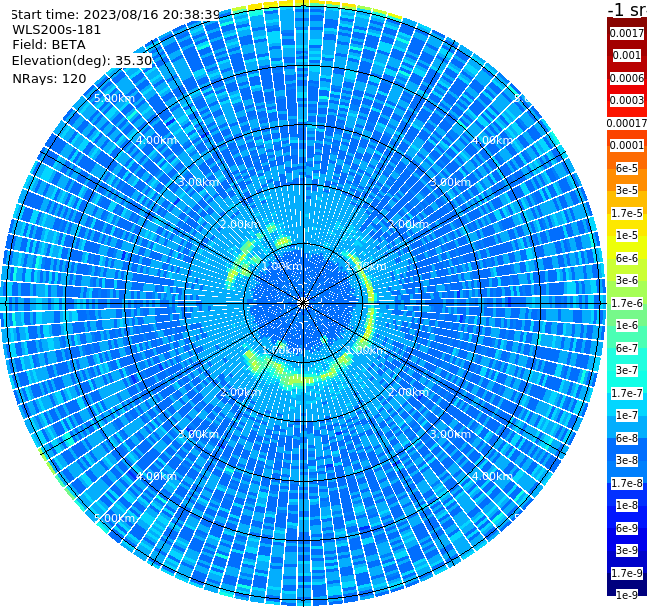Click the 0.00017 colorbar label
647x607 pixels.
pyautogui.click(x=627, y=123)
